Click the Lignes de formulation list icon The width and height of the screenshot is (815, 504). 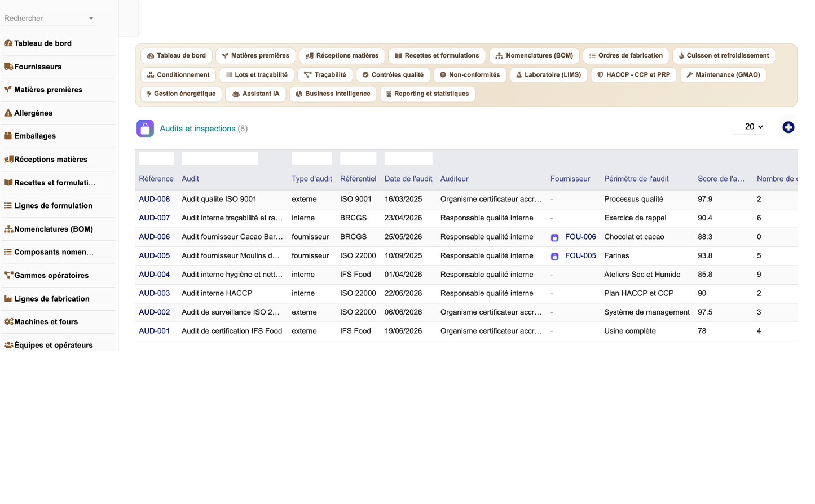(x=8, y=206)
